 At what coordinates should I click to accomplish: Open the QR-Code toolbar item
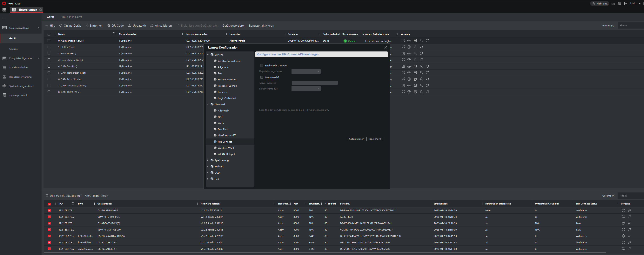(x=115, y=25)
